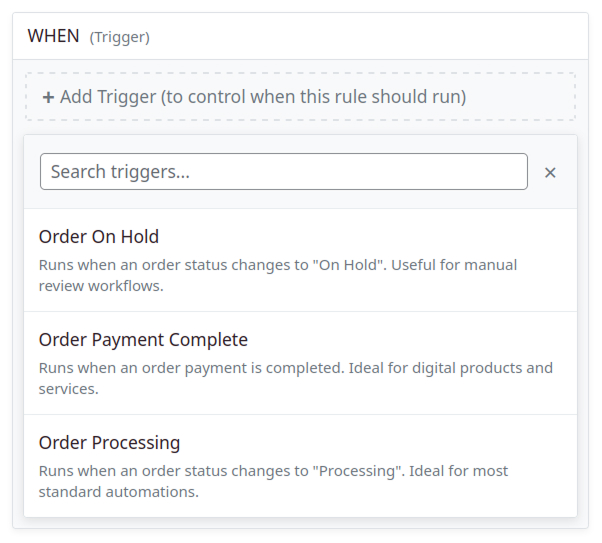Close the trigger search with the X icon
The height and width of the screenshot is (543, 602).
[x=550, y=172]
